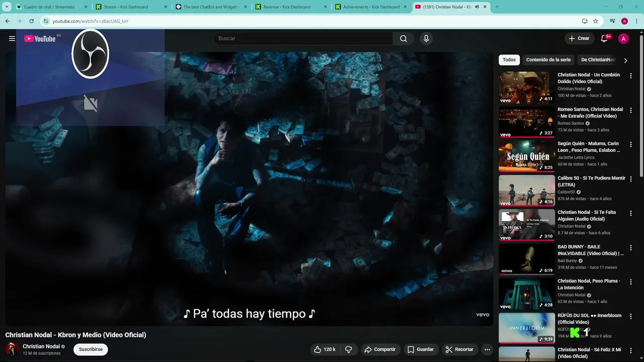Click the Guardar button

click(421, 349)
